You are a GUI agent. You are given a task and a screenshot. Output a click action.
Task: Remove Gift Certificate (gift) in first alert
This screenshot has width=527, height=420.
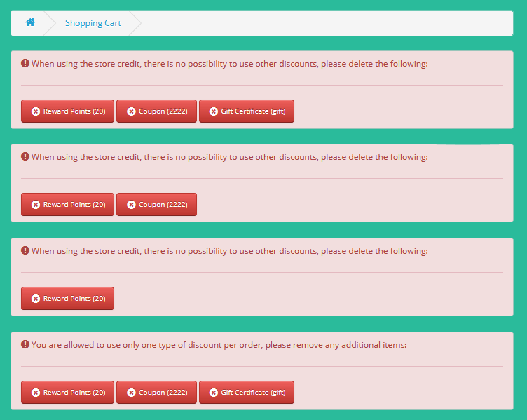coord(247,111)
